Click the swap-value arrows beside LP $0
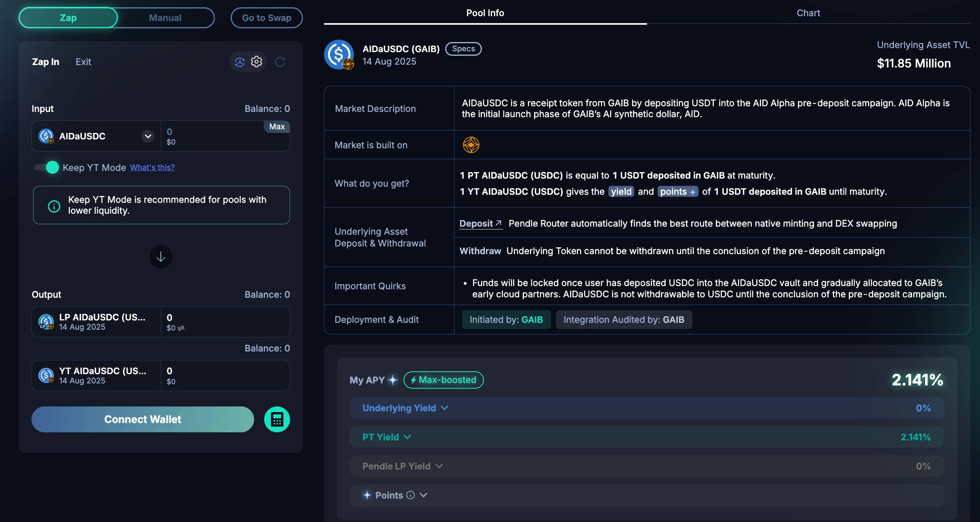This screenshot has width=980, height=522. pos(181,328)
